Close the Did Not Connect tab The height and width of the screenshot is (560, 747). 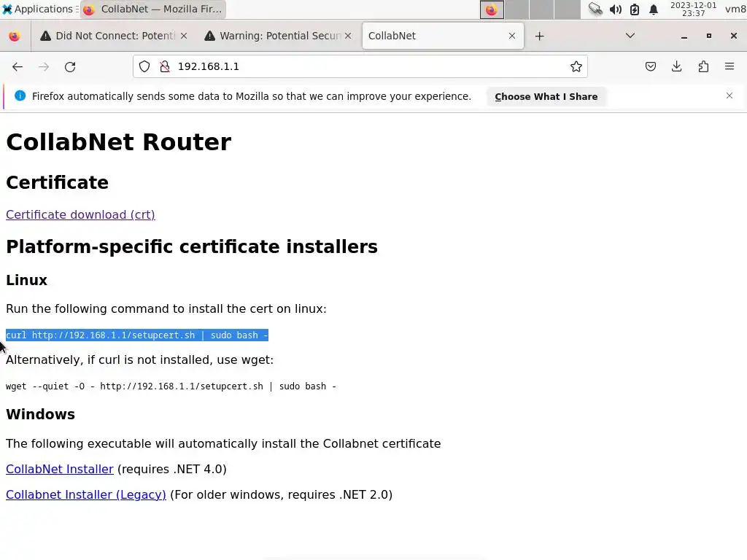(184, 36)
